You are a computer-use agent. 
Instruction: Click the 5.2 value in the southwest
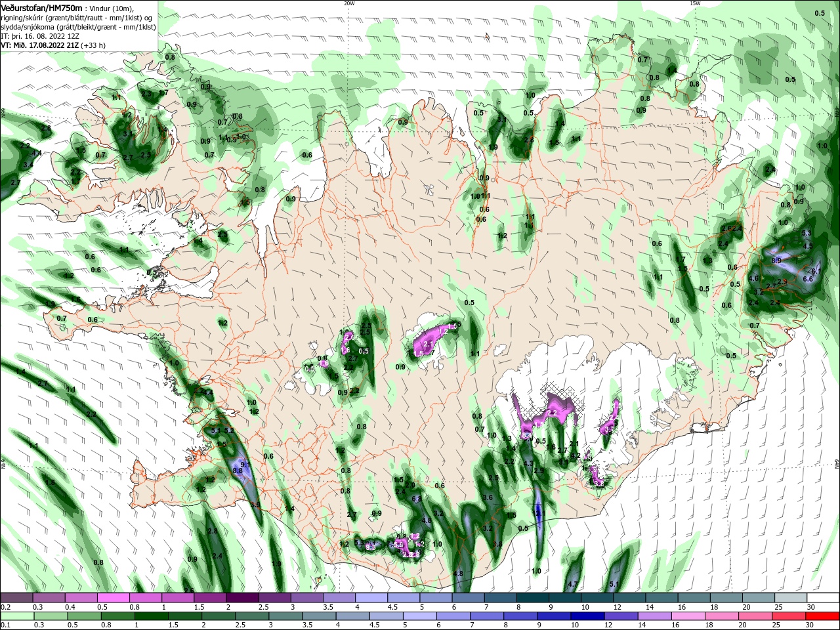pos(229,430)
